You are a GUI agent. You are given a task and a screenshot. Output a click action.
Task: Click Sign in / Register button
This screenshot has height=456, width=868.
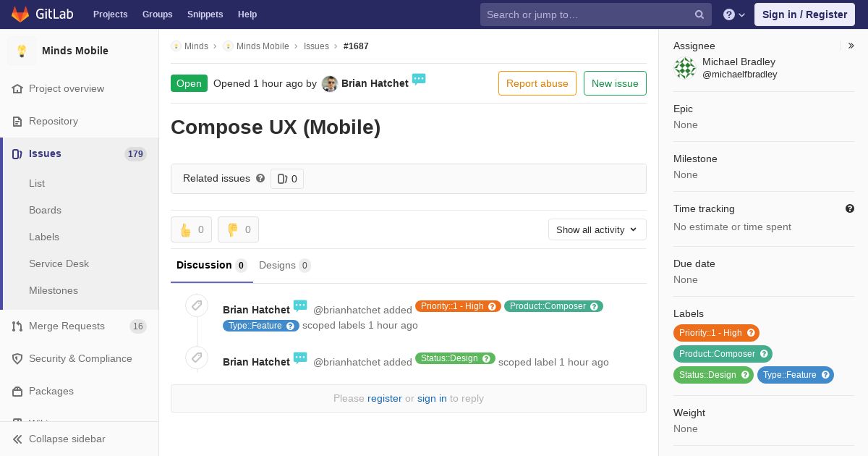coord(804,14)
